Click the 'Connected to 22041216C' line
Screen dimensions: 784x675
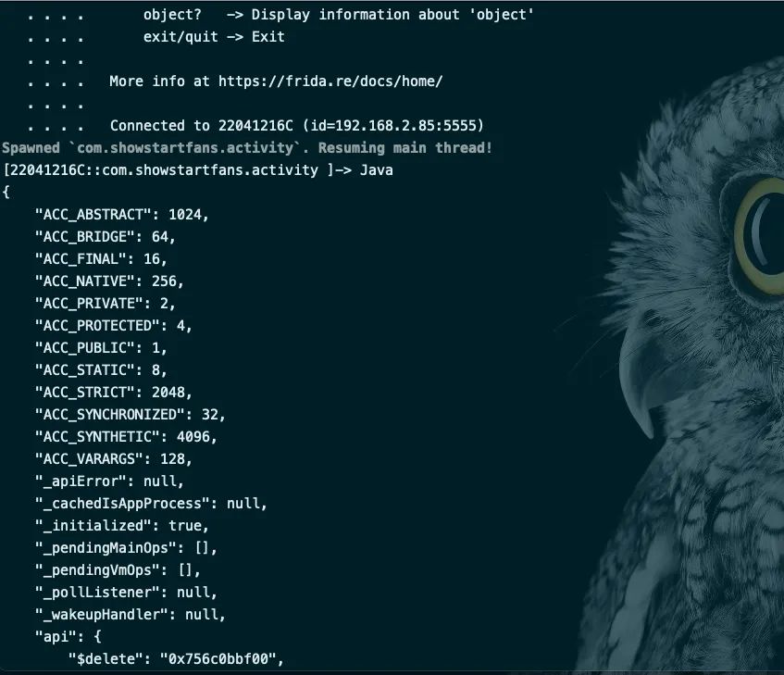[x=297, y=126]
